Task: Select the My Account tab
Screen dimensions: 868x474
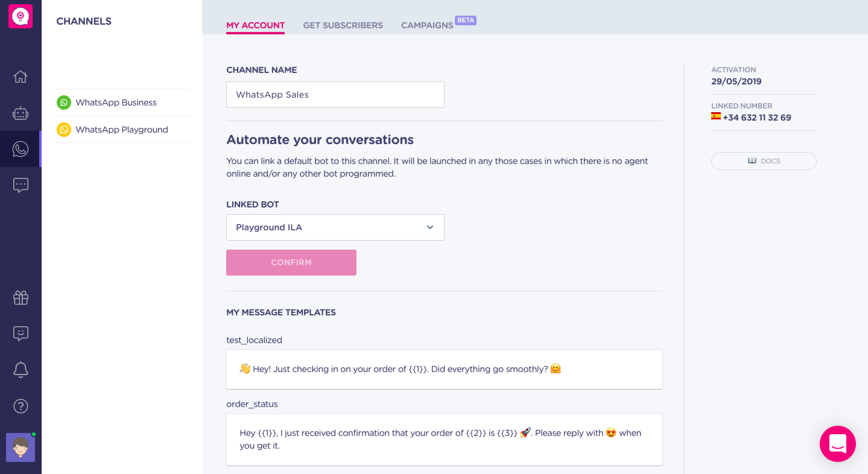Action: point(255,25)
